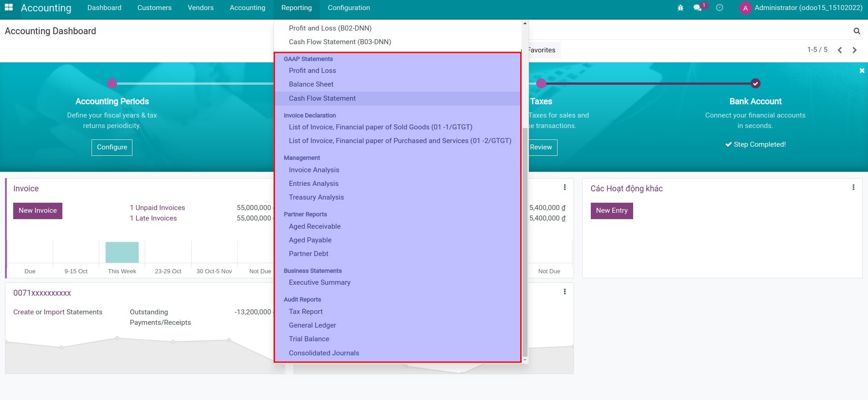
Task: Go to previous page arrow
Action: 840,50
